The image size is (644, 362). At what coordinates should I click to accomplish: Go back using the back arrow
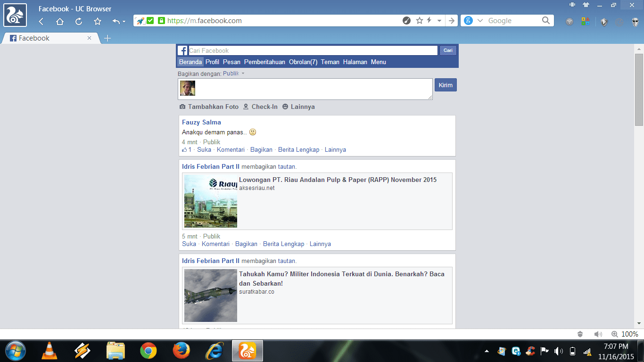pos(41,21)
